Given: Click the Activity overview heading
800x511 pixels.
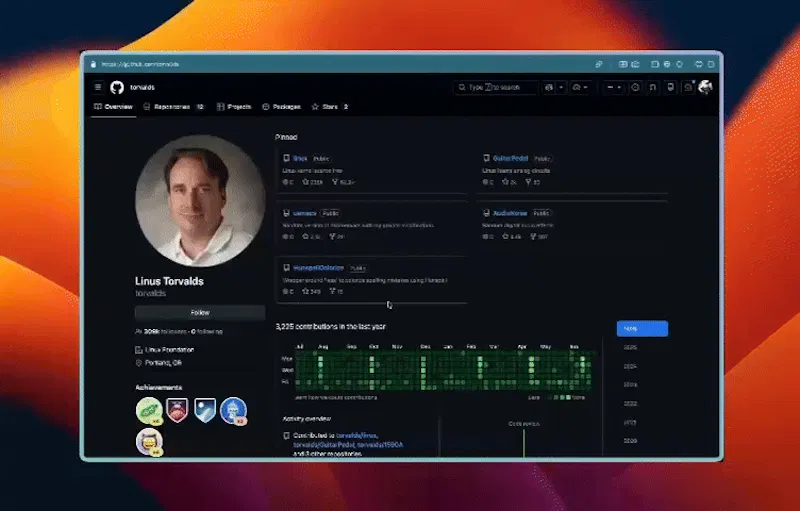Looking at the screenshot, I should [307, 419].
